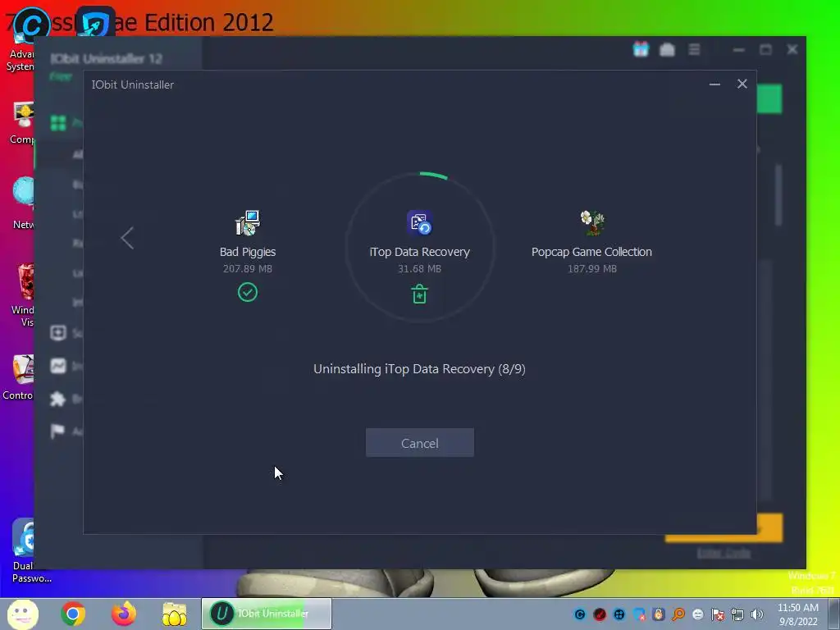Viewport: 840px width, 630px height.
Task: Click the green trash bin icon
Action: (419, 294)
